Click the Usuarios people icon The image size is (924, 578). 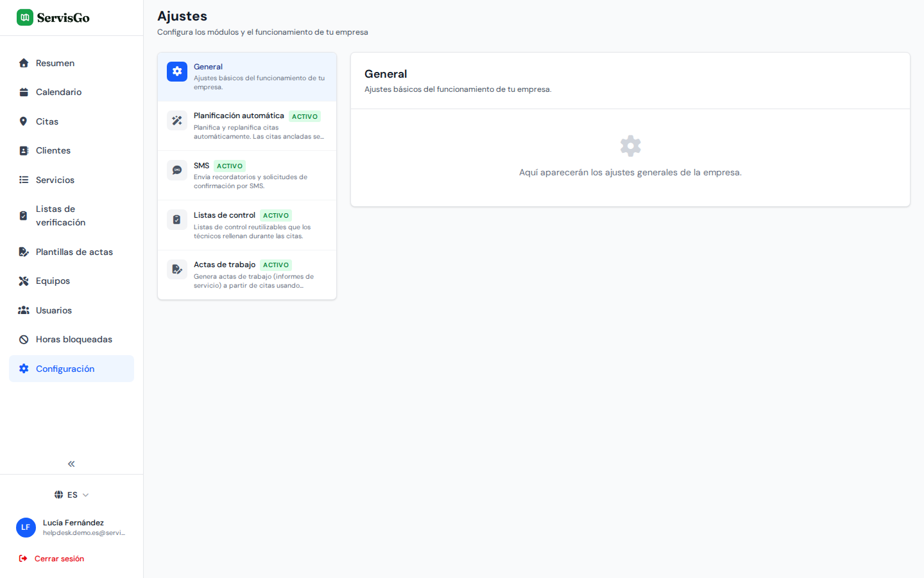pyautogui.click(x=24, y=310)
